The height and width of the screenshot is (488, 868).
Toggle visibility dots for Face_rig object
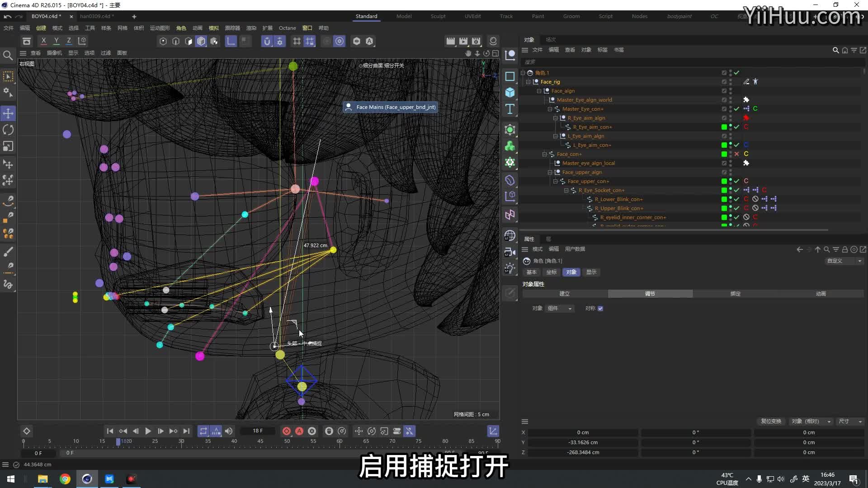coord(731,82)
